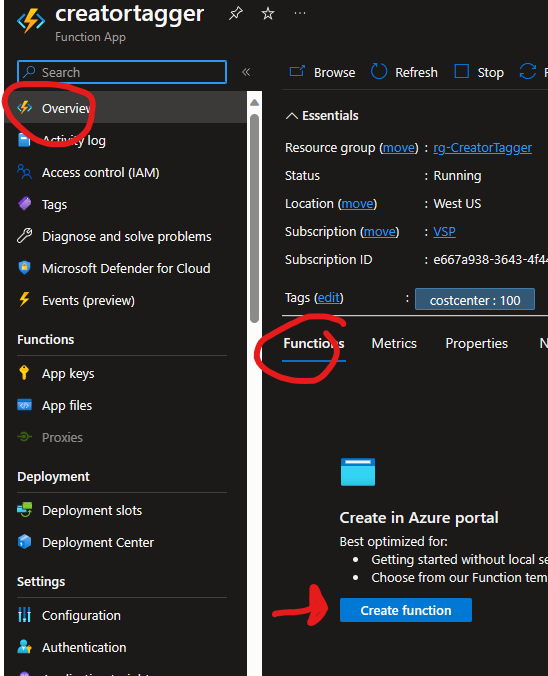548x676 pixels.
Task: Click the Running status value
Action: pyautogui.click(x=457, y=175)
